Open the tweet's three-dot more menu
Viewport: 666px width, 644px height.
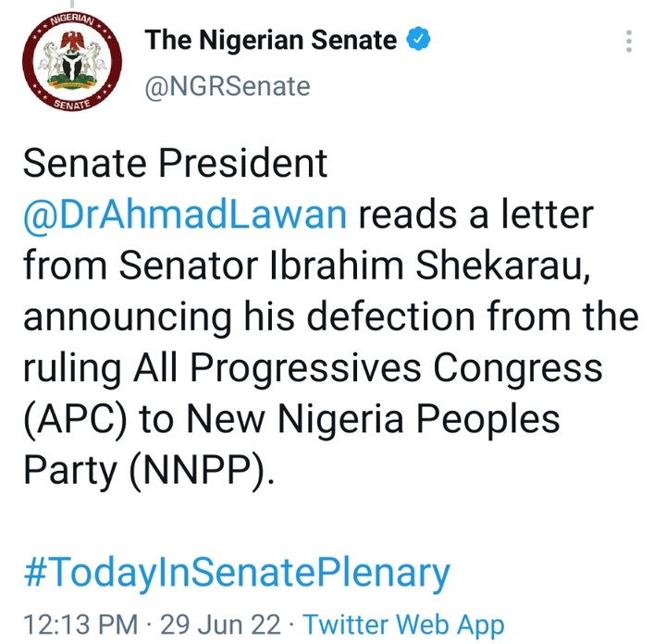(x=629, y=42)
